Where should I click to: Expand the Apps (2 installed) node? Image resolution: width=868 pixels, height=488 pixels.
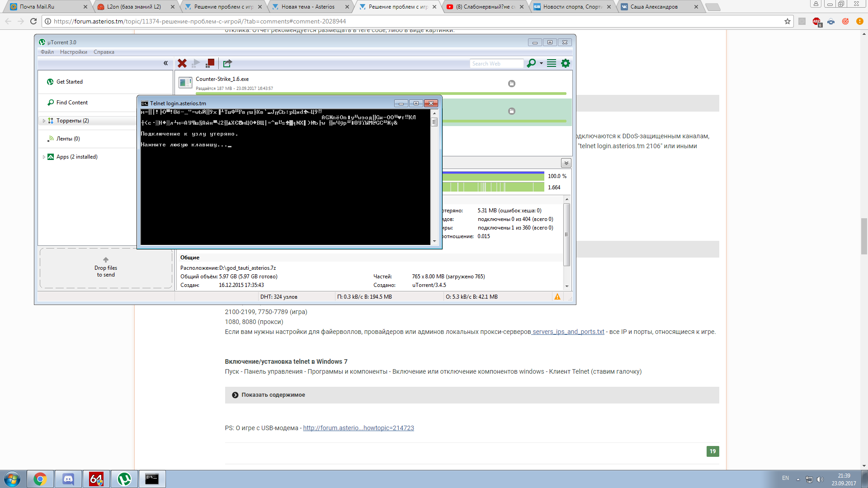pos(44,157)
